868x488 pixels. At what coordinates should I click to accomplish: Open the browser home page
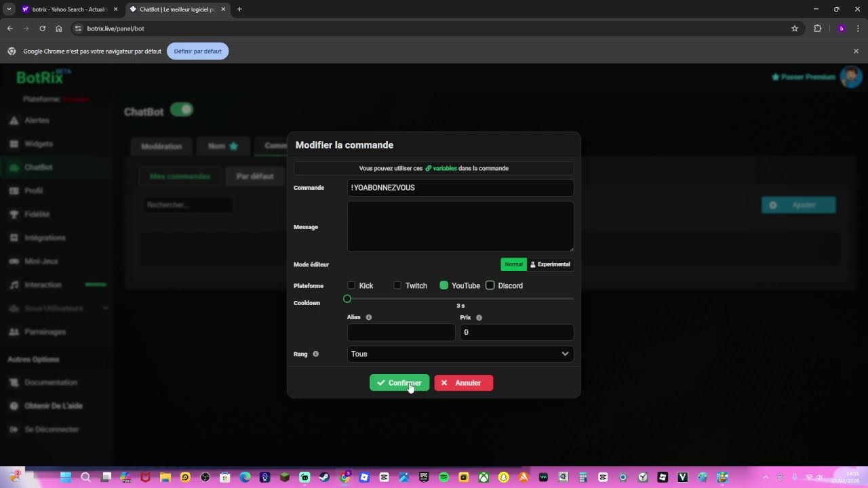(x=59, y=28)
